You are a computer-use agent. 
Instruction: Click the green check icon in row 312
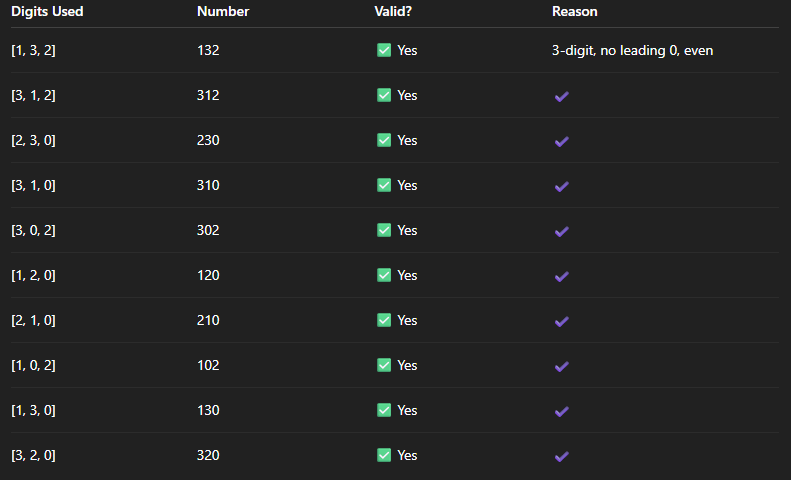(x=384, y=95)
